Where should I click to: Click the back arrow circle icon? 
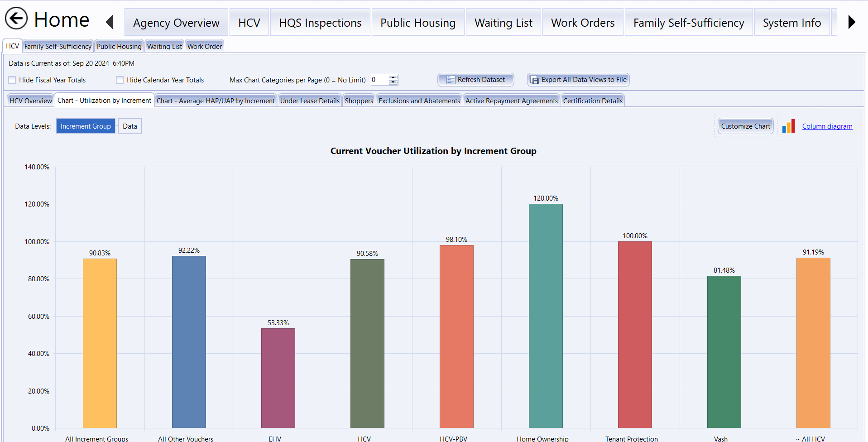click(x=16, y=19)
